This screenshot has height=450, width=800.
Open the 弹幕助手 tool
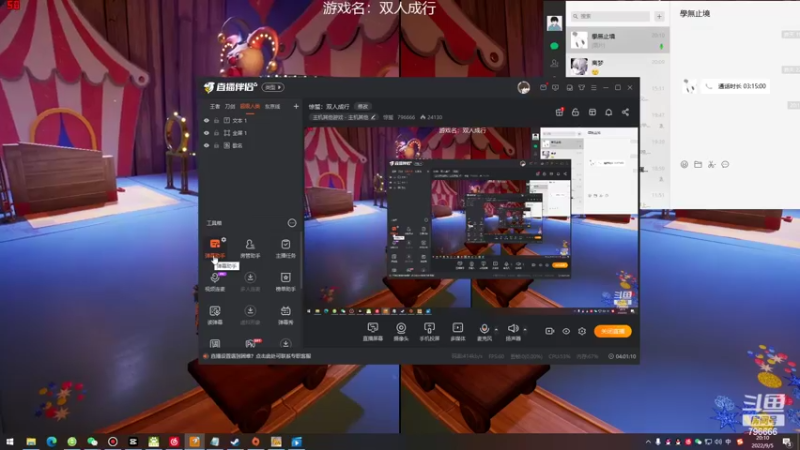point(215,248)
